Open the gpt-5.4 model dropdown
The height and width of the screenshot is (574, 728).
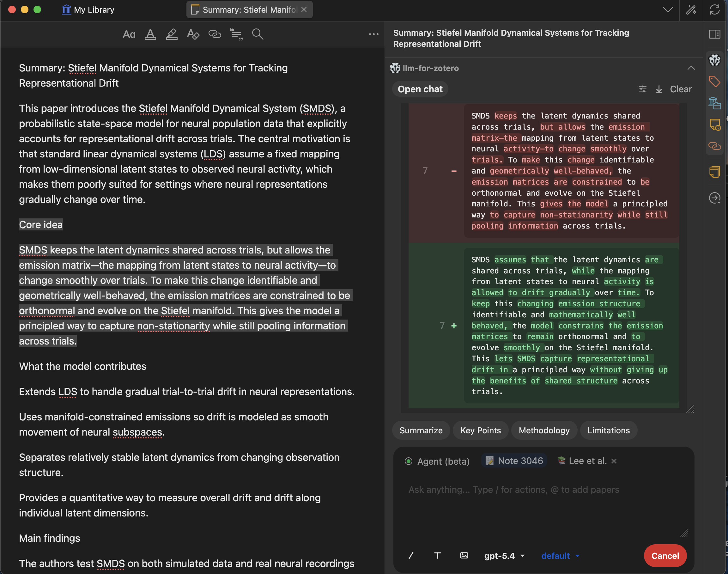coord(504,556)
